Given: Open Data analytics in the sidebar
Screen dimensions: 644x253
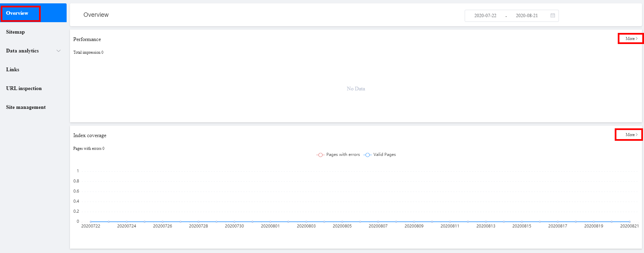Looking at the screenshot, I should tap(33, 51).
